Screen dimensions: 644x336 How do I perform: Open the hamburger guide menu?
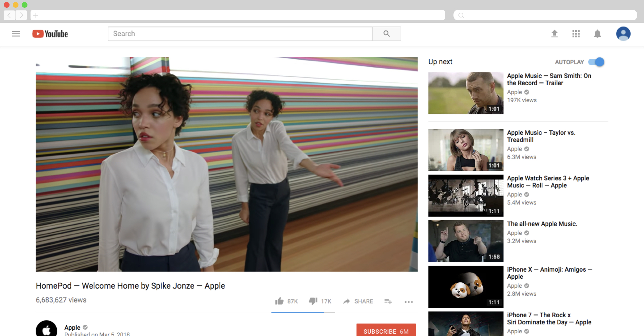pos(16,34)
